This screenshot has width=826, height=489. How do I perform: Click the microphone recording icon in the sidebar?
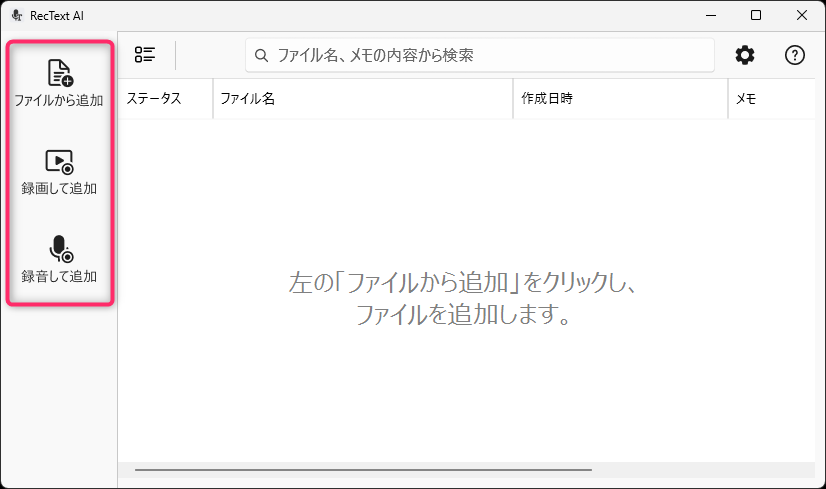[x=59, y=248]
